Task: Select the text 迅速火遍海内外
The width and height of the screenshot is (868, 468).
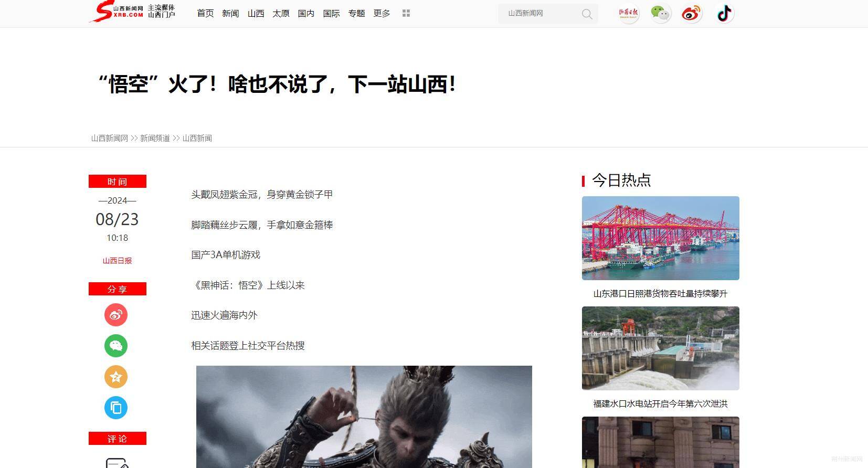Action: pos(224,315)
